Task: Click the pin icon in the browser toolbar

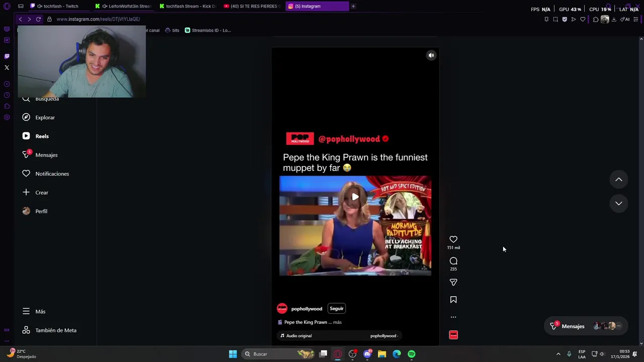Action: pos(546,19)
